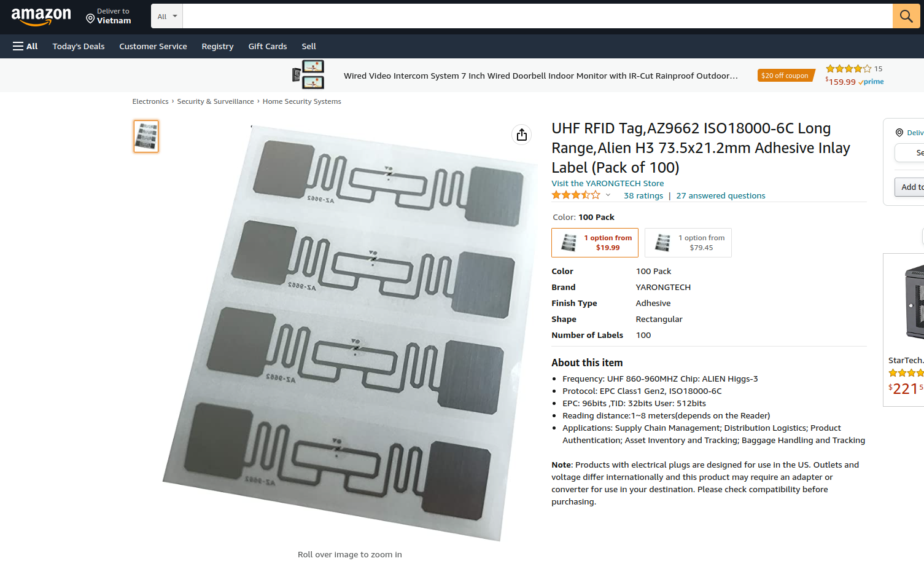Open the share icon on product image
924x577 pixels.
coord(522,135)
